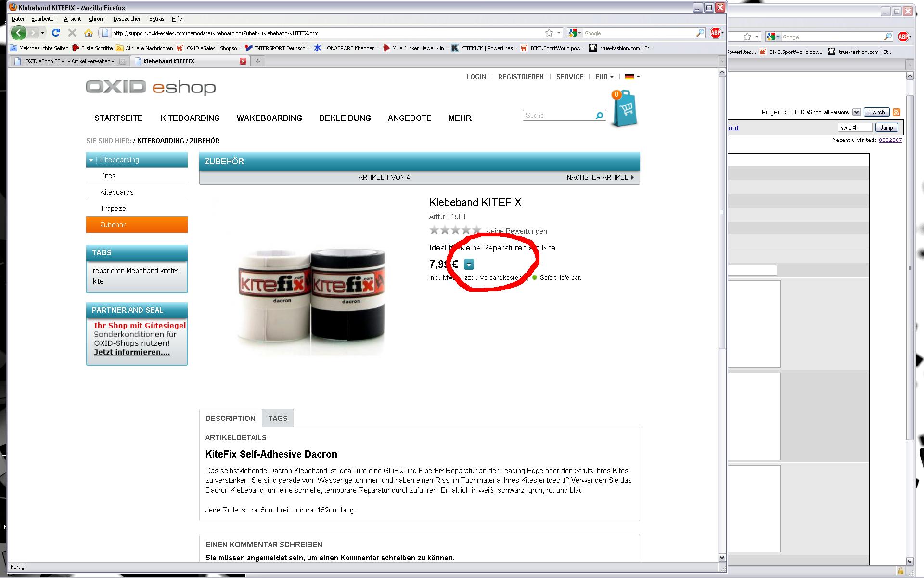
Task: Click the search magnifier beside Suche field
Action: coord(599,116)
